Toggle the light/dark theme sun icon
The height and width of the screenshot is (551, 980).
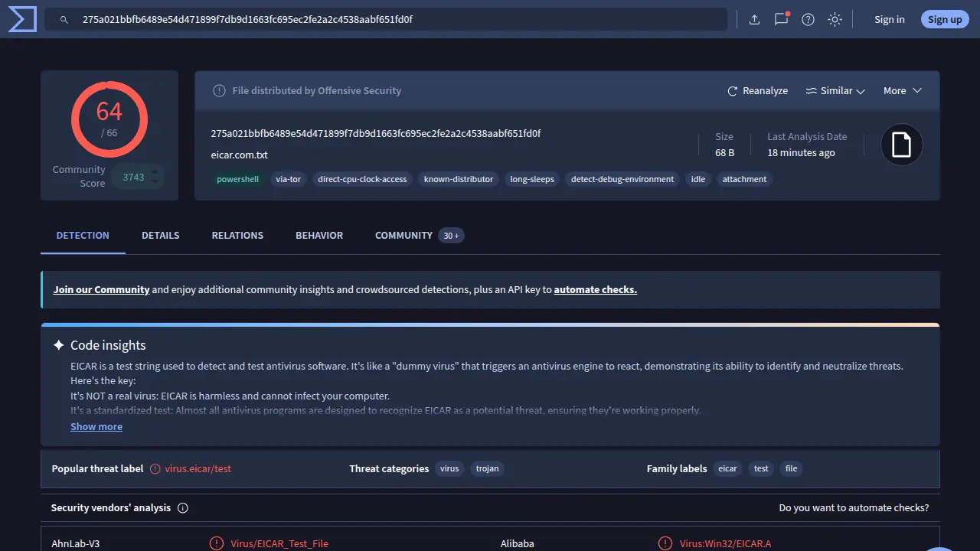coord(835,20)
